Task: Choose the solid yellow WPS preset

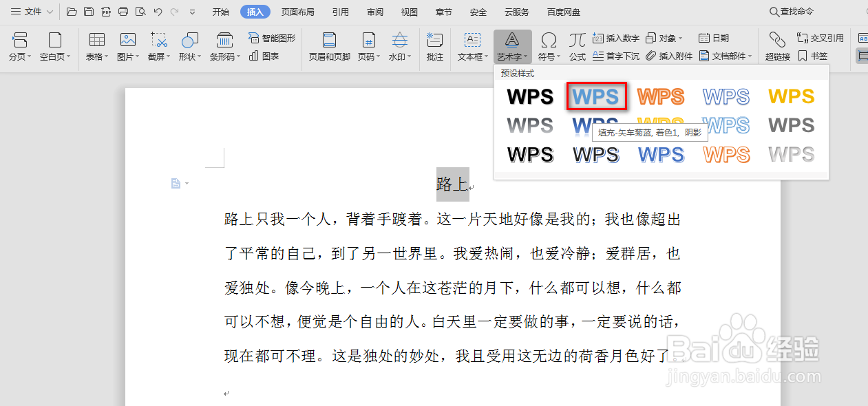Action: point(792,97)
